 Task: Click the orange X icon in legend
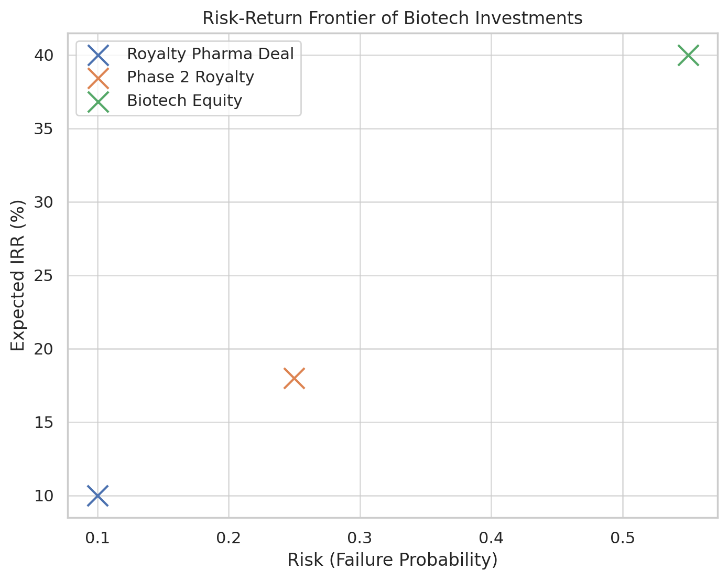[98, 78]
